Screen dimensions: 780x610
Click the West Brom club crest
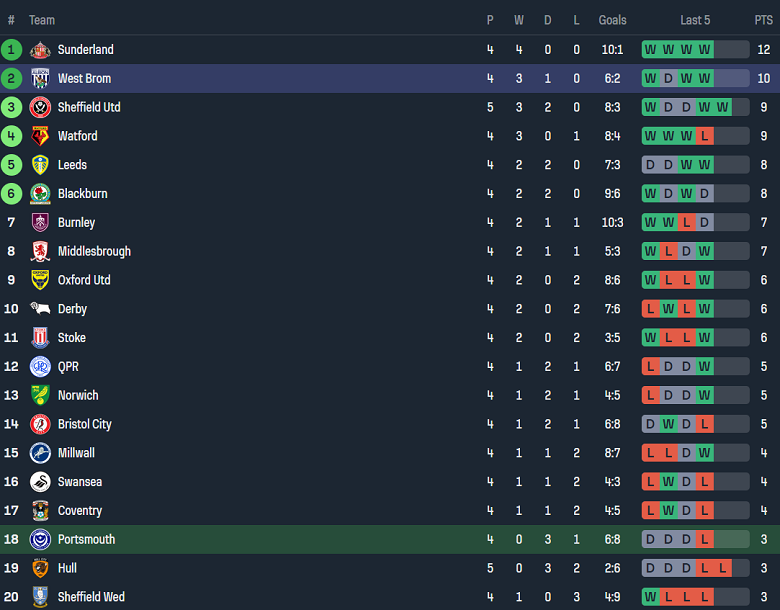click(x=40, y=79)
